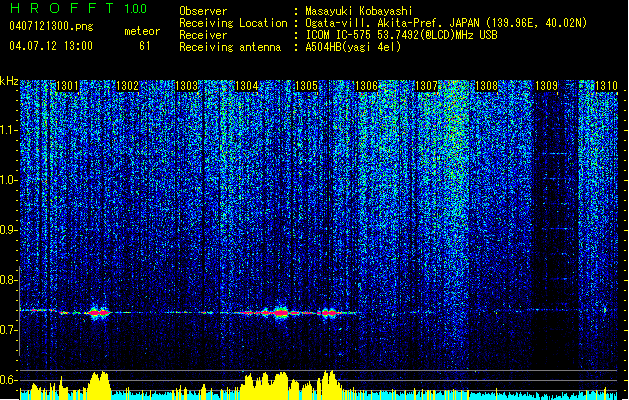Click the strong meteor echo after 1301
Viewport: 629px width, 400px height.
click(99, 313)
